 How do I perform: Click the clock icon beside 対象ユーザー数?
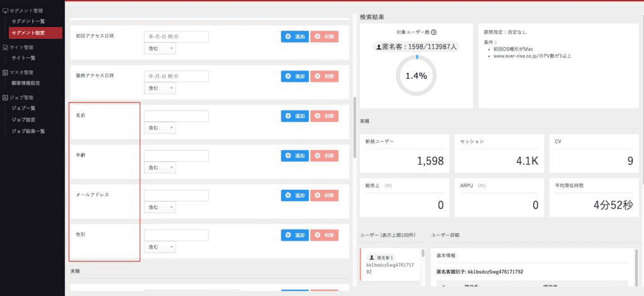pos(434,32)
